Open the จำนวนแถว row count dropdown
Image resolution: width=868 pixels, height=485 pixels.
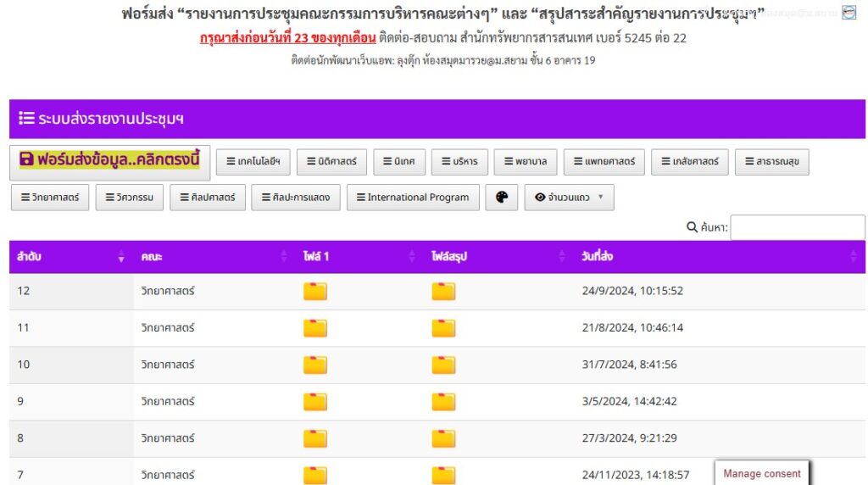pyautogui.click(x=569, y=198)
